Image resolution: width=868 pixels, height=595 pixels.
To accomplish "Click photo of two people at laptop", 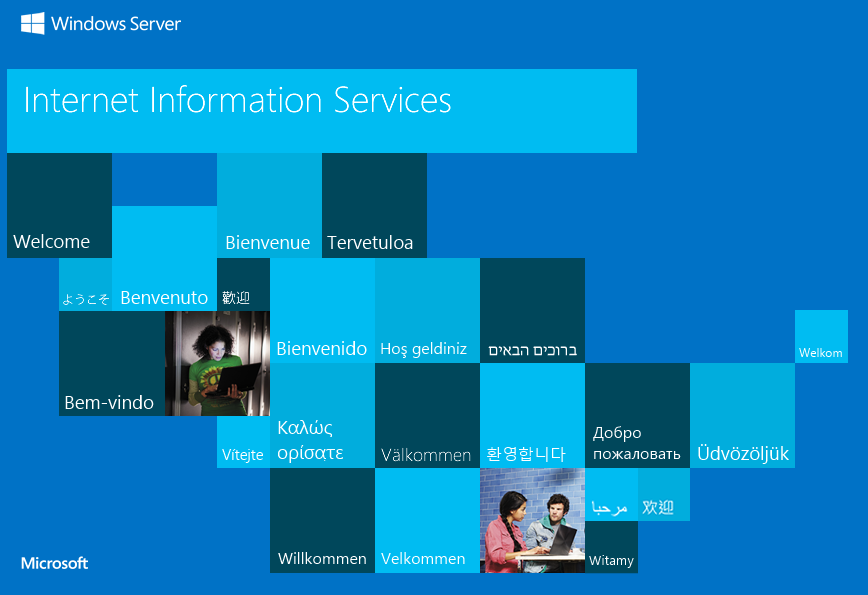I will [x=532, y=520].
